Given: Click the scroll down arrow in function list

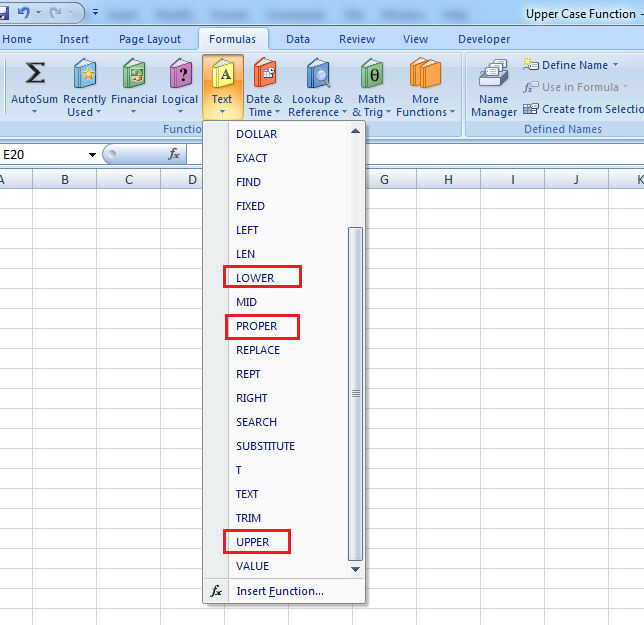Looking at the screenshot, I should (x=356, y=569).
